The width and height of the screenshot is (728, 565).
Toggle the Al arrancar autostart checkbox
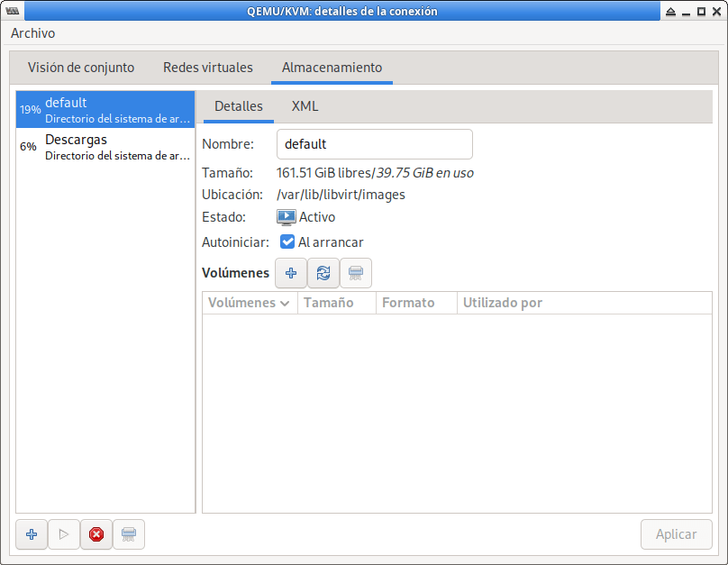pos(288,242)
